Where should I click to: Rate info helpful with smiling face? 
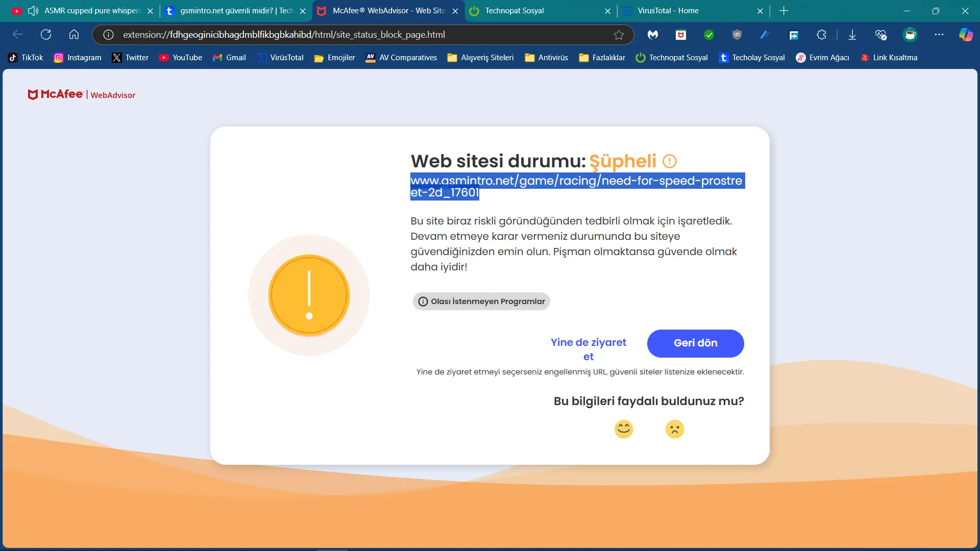tap(623, 429)
